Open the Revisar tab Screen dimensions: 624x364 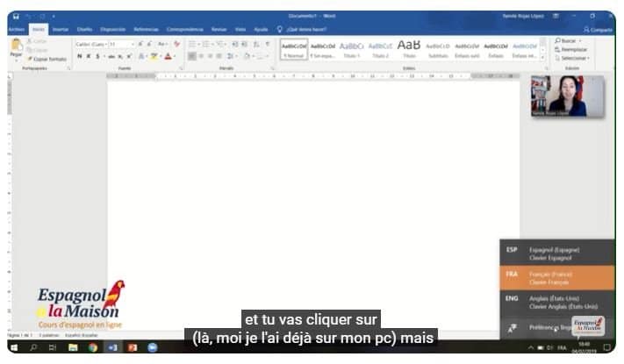(219, 30)
